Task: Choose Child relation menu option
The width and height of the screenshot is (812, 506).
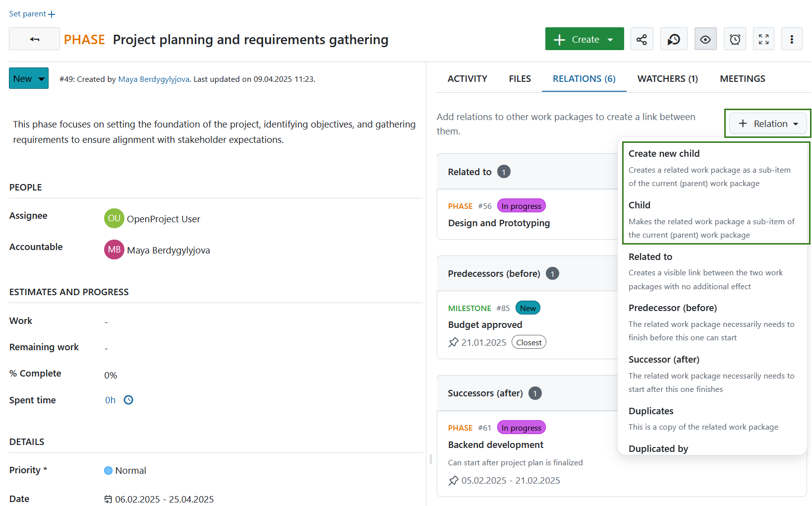Action: click(x=712, y=219)
